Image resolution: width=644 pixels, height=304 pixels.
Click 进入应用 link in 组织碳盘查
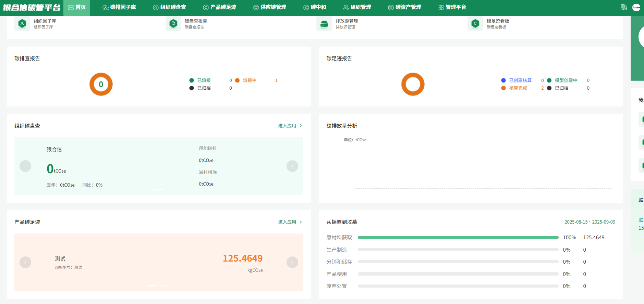(x=290, y=126)
